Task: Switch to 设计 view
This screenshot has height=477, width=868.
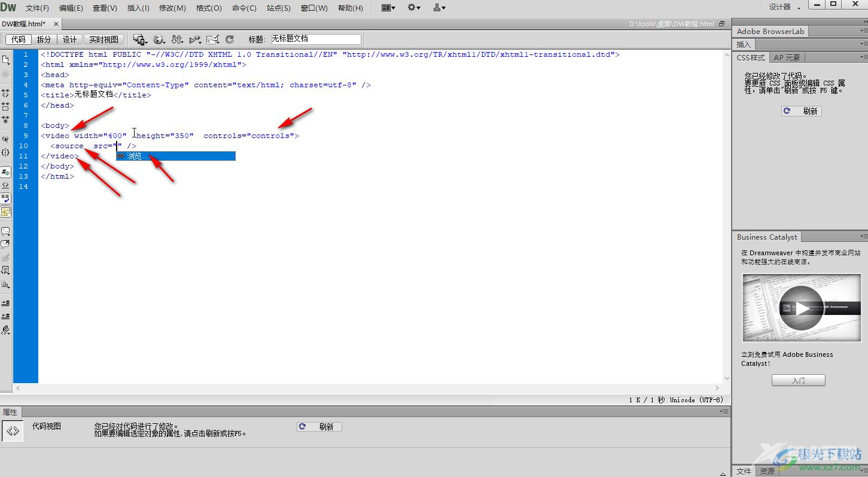Action: pos(70,39)
